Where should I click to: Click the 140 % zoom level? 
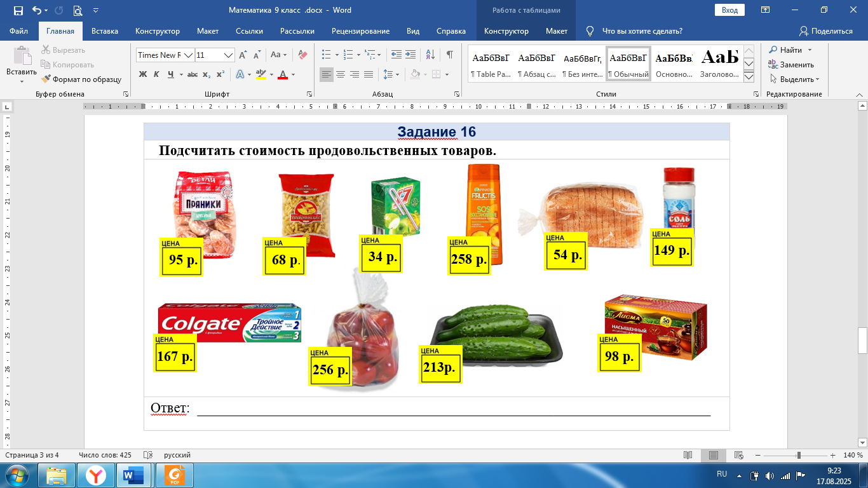pyautogui.click(x=853, y=456)
